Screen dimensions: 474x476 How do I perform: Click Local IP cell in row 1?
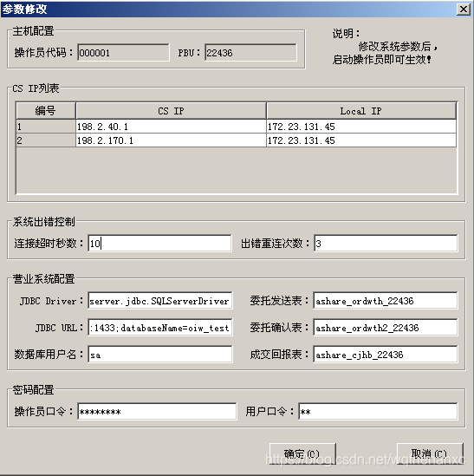click(x=361, y=127)
